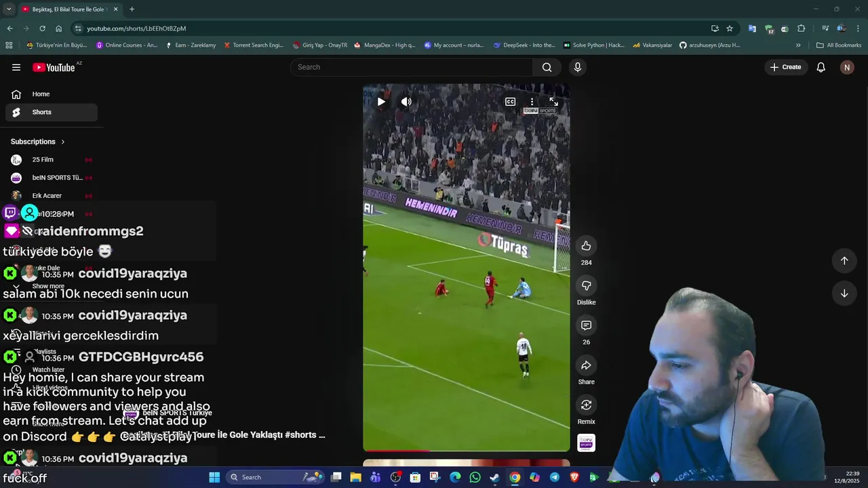
Task: Start voice search with microphone icon
Action: click(578, 67)
